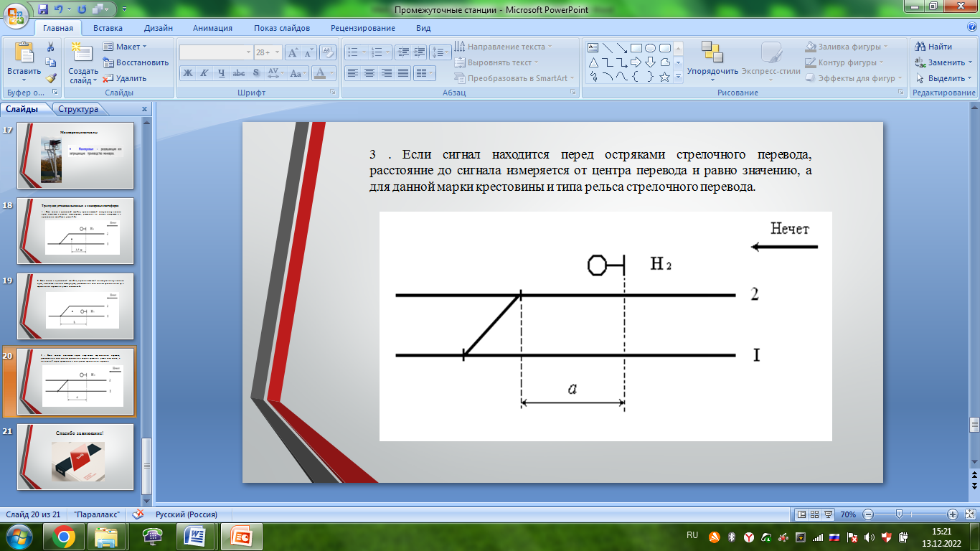Open the columns dropdown

[x=425, y=73]
